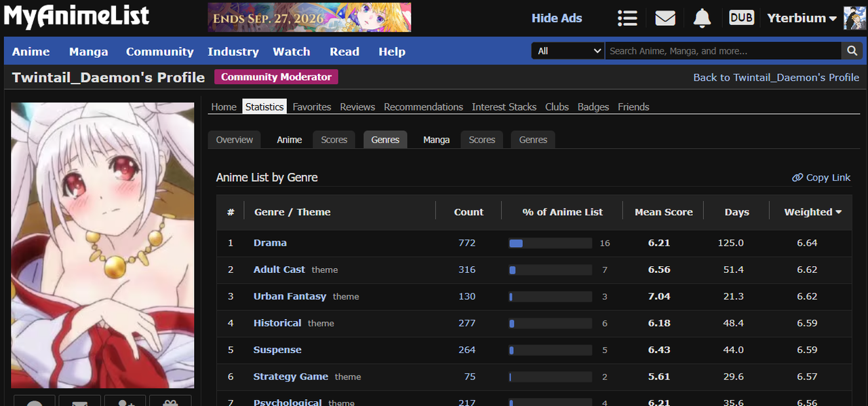Image resolution: width=868 pixels, height=406 pixels.
Task: Switch to the Clubs tab
Action: (557, 107)
